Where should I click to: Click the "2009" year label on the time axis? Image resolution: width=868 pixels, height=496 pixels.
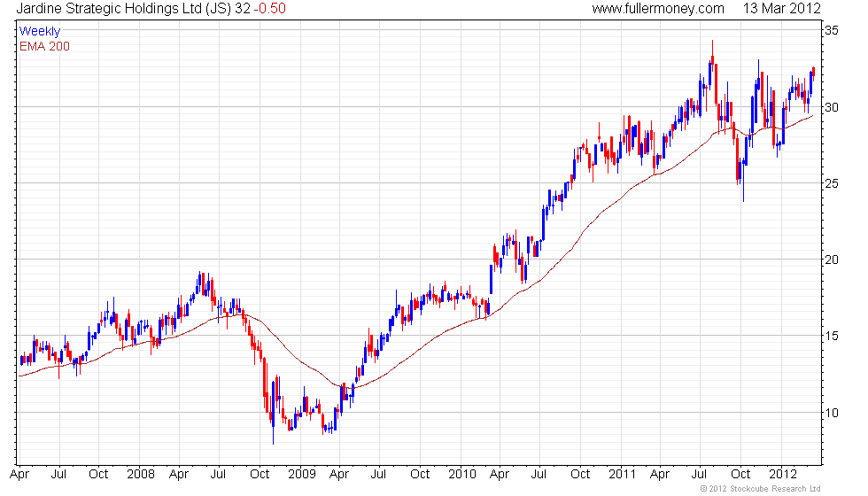point(302,475)
